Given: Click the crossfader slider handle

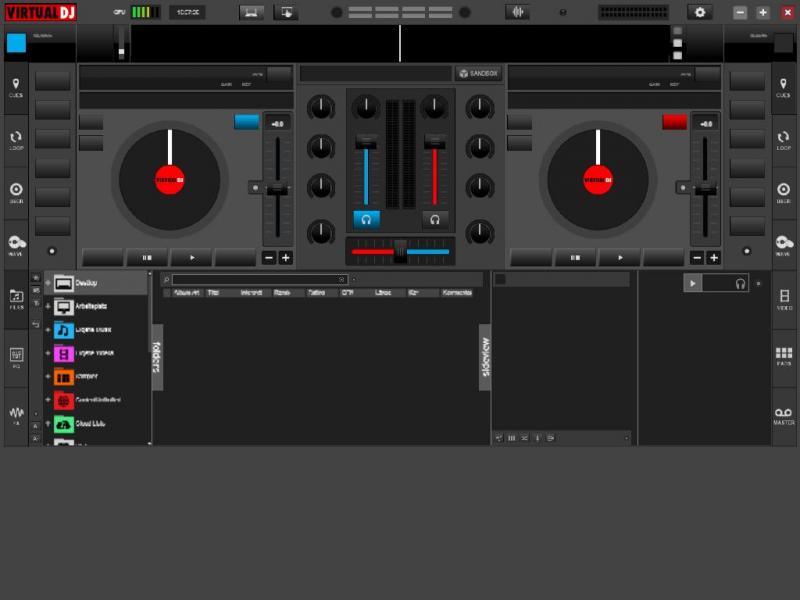Looking at the screenshot, I should point(400,251).
